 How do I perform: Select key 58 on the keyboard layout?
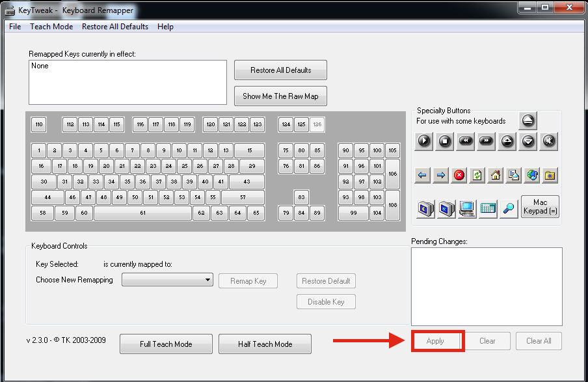pyautogui.click(x=43, y=213)
